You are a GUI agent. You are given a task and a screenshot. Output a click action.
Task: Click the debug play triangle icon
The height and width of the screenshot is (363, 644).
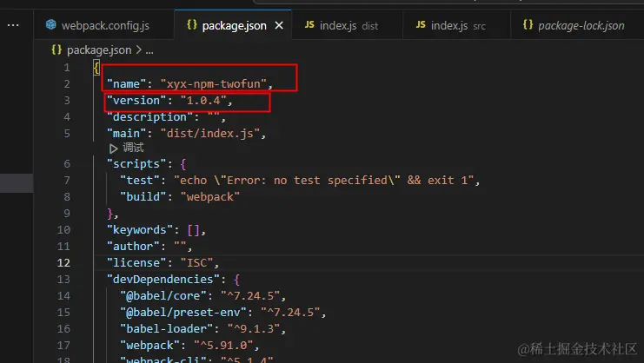(113, 148)
